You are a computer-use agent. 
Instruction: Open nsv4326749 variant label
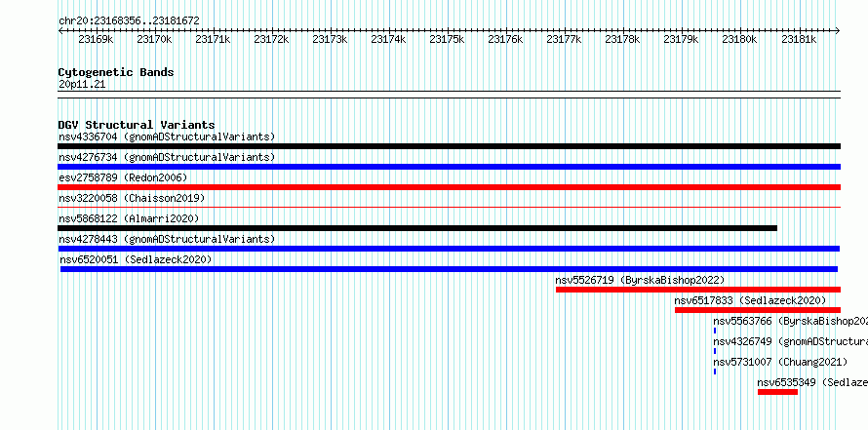(x=791, y=341)
